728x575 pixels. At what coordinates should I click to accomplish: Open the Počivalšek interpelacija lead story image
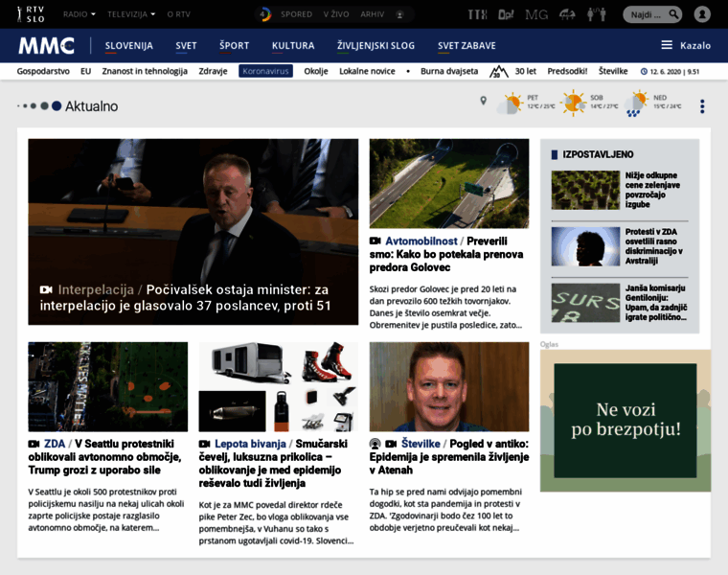click(193, 232)
